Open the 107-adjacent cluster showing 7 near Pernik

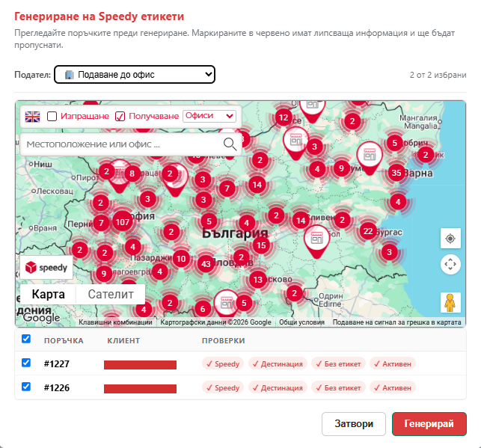click(101, 223)
